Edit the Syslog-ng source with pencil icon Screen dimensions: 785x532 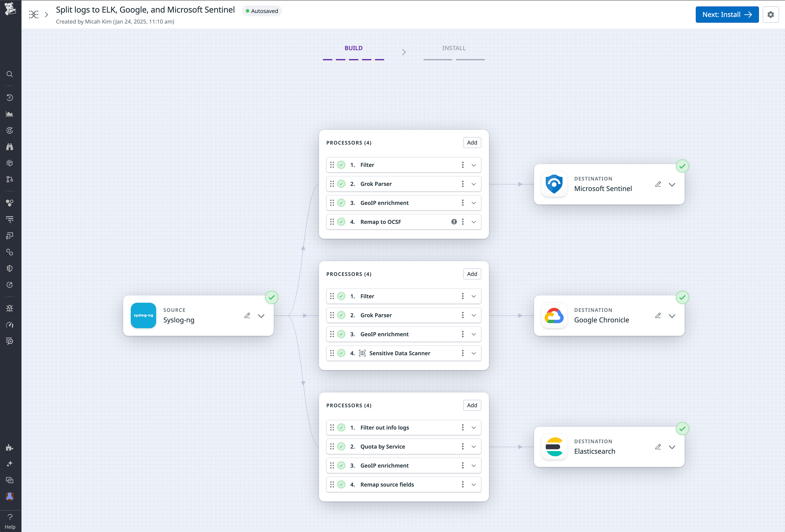coord(247,316)
